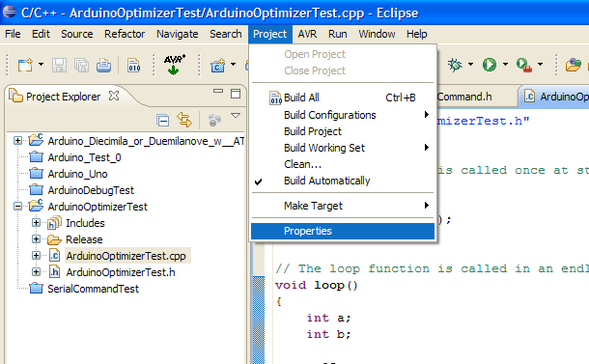This screenshot has width=589, height=364.
Task: Toggle Build Automatically checkmark
Action: 342,182
